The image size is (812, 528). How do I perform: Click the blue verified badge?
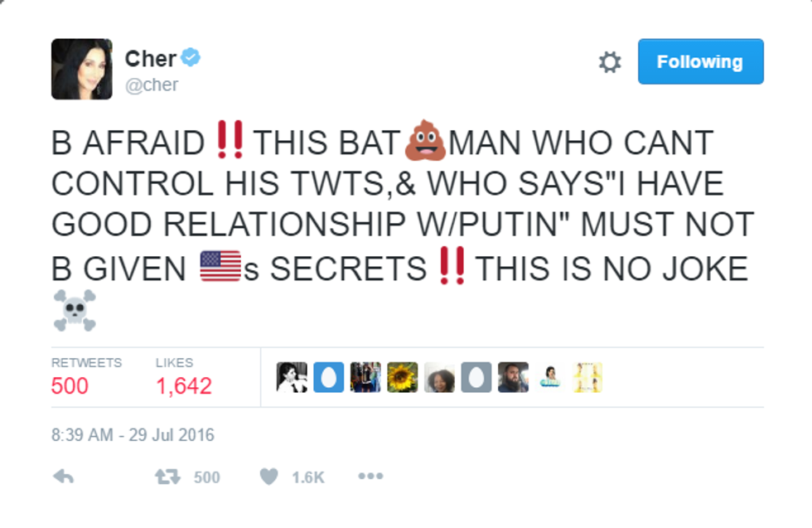[192, 58]
